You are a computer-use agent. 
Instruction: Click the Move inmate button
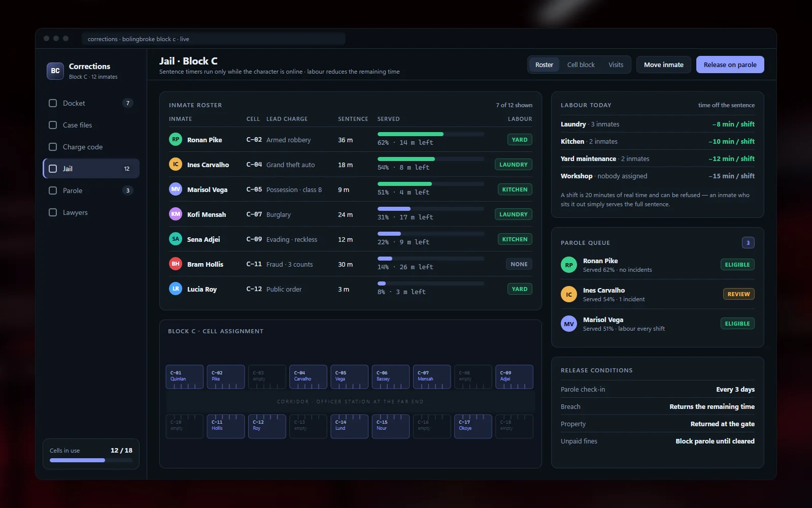664,65
